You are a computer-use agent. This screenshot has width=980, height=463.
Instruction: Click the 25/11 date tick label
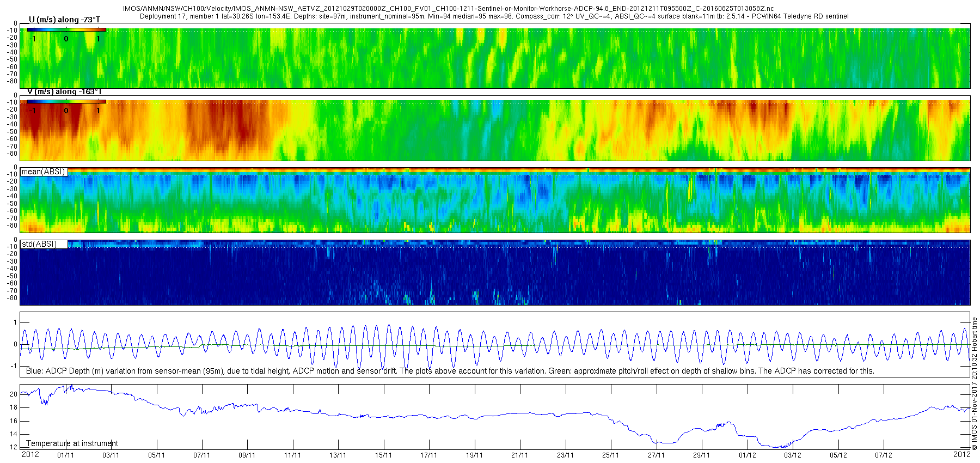[611, 455]
